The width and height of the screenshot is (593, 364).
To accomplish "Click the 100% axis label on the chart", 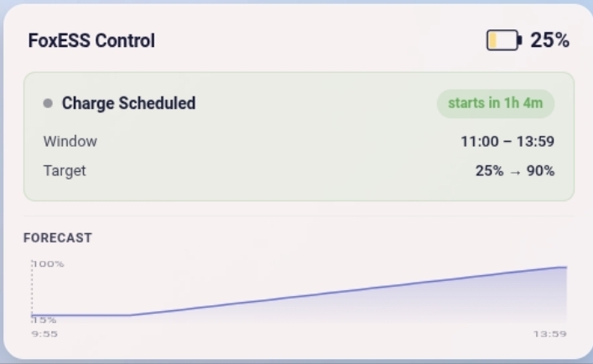I will [x=49, y=263].
